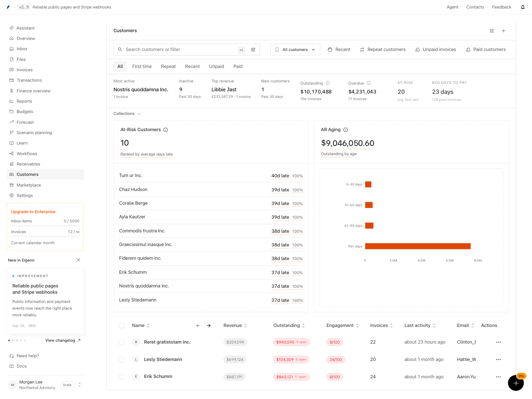Image resolution: width=532 pixels, height=399 pixels.
Task: Close the New in Eigenn panel
Action: pos(78,260)
